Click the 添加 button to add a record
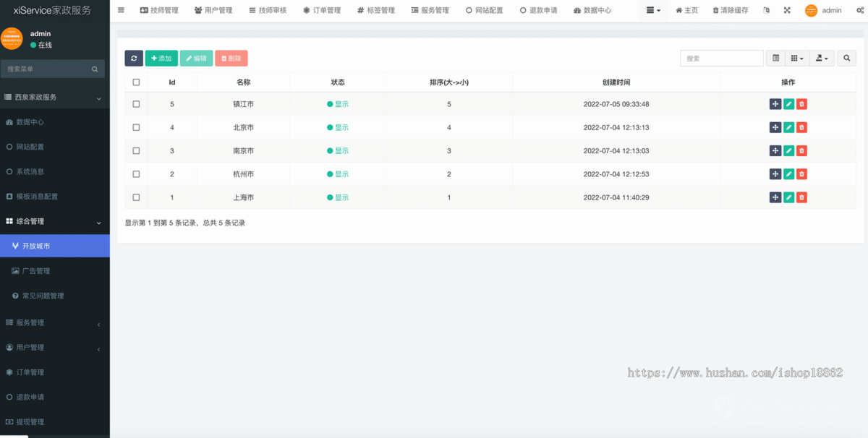 click(161, 58)
